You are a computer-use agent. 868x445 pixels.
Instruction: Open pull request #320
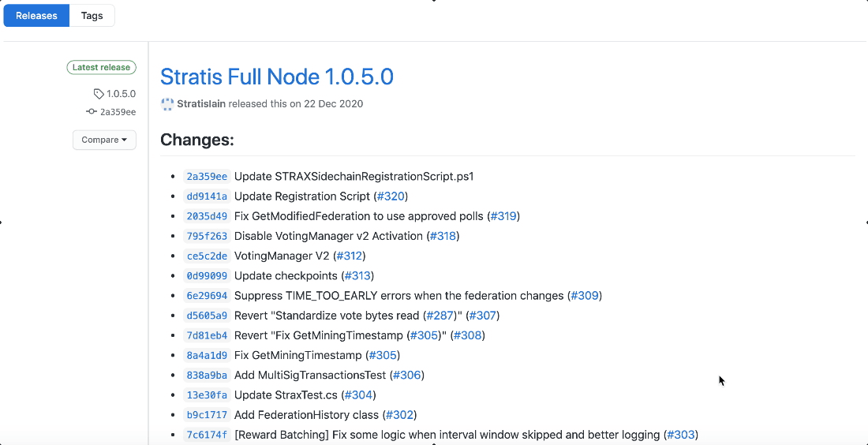[391, 196]
